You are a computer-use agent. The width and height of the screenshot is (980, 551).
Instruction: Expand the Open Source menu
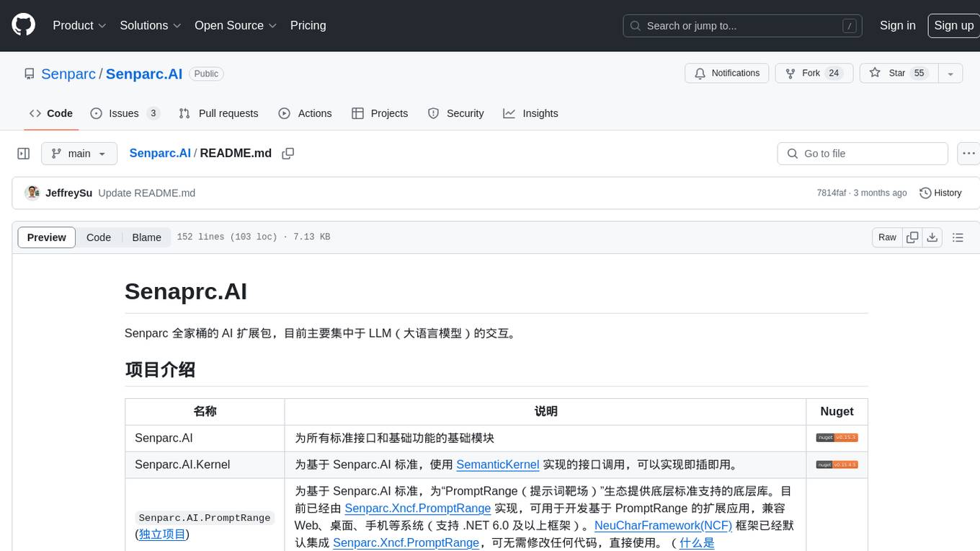click(x=236, y=25)
